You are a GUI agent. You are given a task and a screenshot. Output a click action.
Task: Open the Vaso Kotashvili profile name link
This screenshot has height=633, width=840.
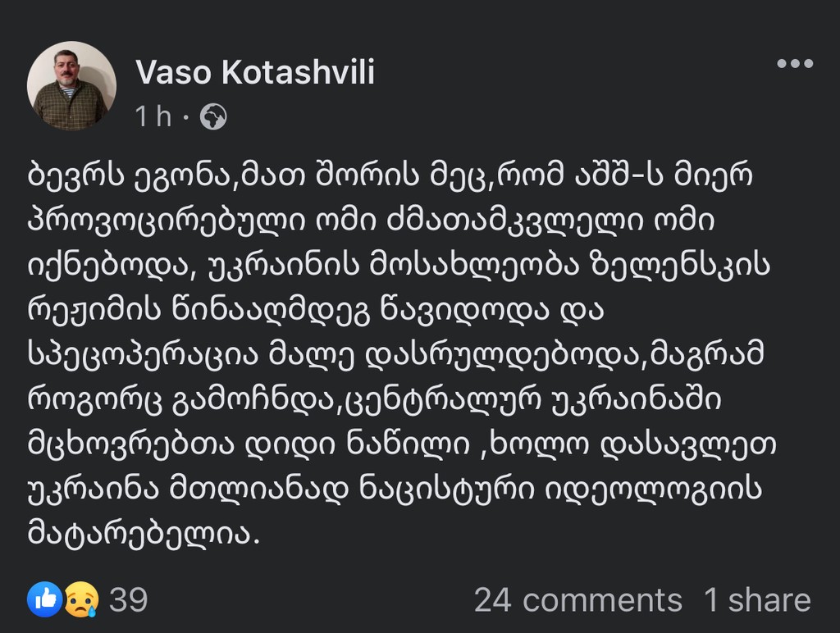(x=255, y=72)
